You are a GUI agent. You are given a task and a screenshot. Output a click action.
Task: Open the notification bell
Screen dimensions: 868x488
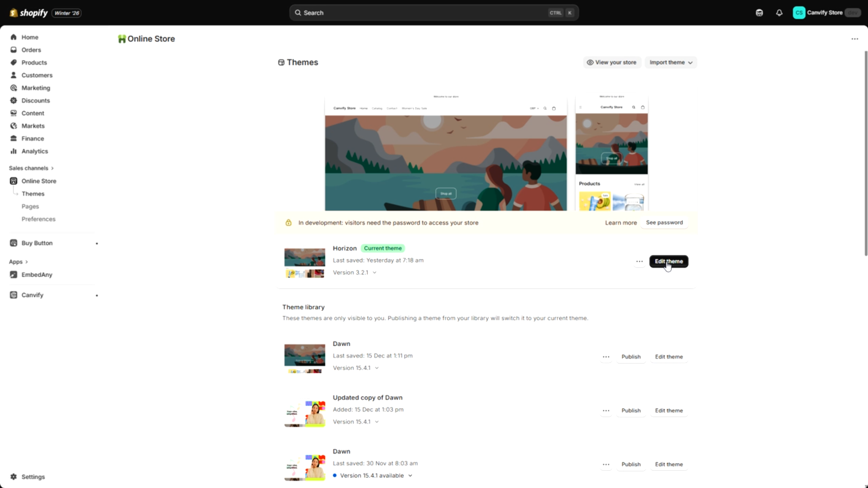click(x=779, y=13)
